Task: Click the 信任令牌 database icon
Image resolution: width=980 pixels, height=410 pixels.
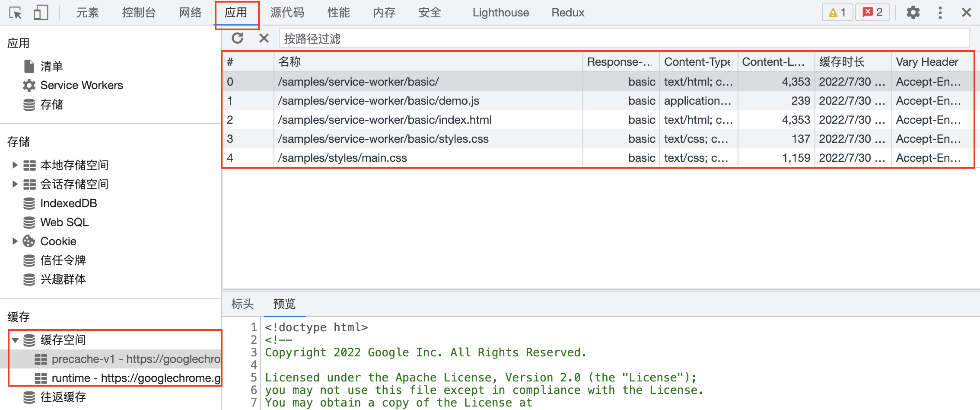Action: pyautogui.click(x=29, y=260)
